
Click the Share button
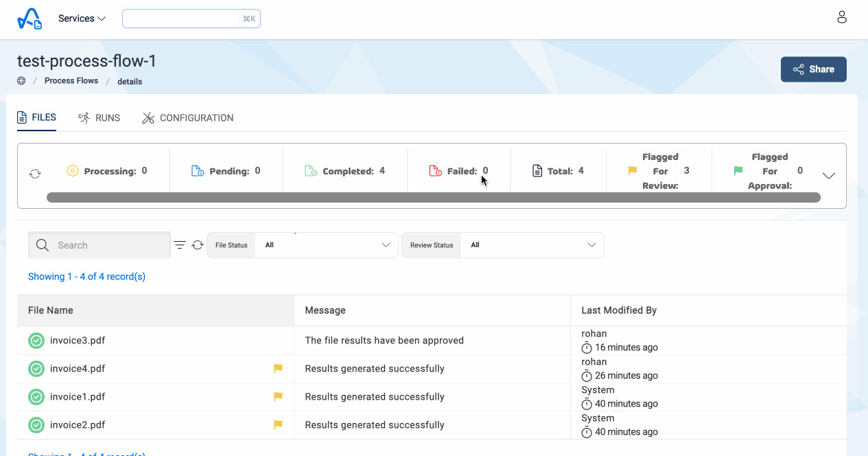click(x=813, y=69)
